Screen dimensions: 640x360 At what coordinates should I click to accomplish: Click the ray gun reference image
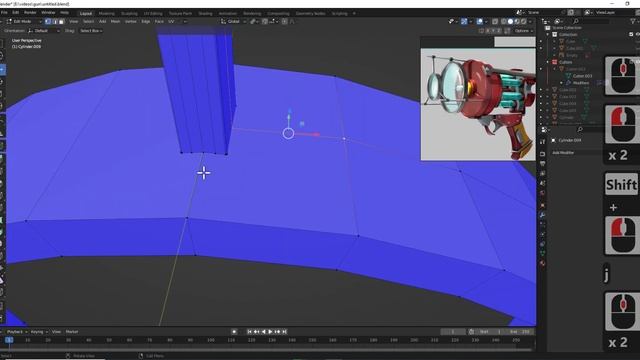[478, 104]
